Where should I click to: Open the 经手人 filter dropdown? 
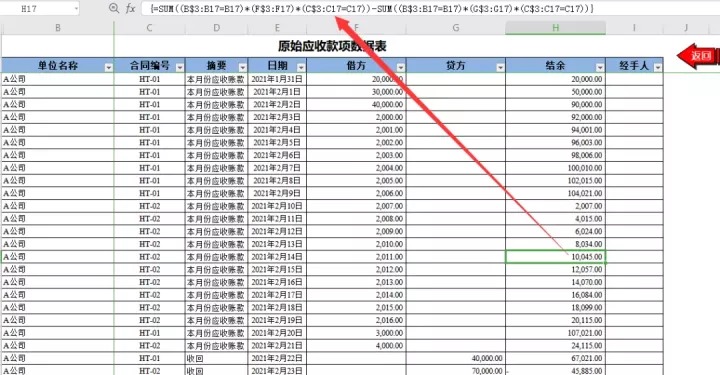pyautogui.click(x=658, y=67)
